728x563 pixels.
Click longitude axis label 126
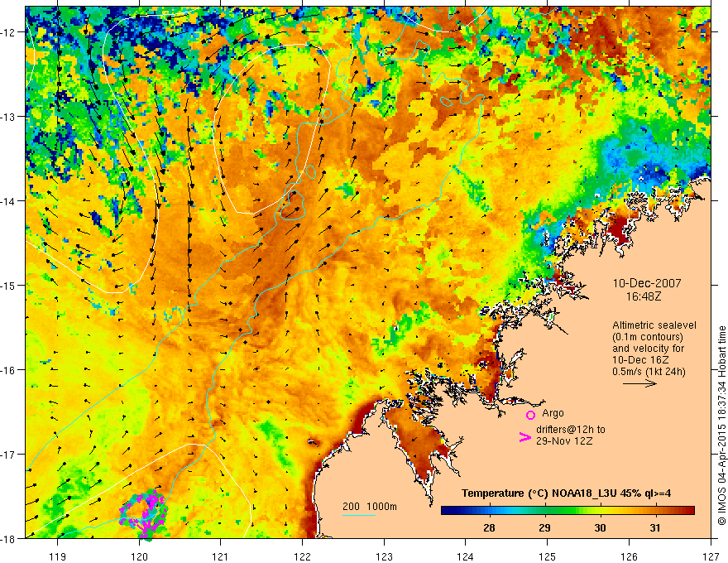coord(629,556)
